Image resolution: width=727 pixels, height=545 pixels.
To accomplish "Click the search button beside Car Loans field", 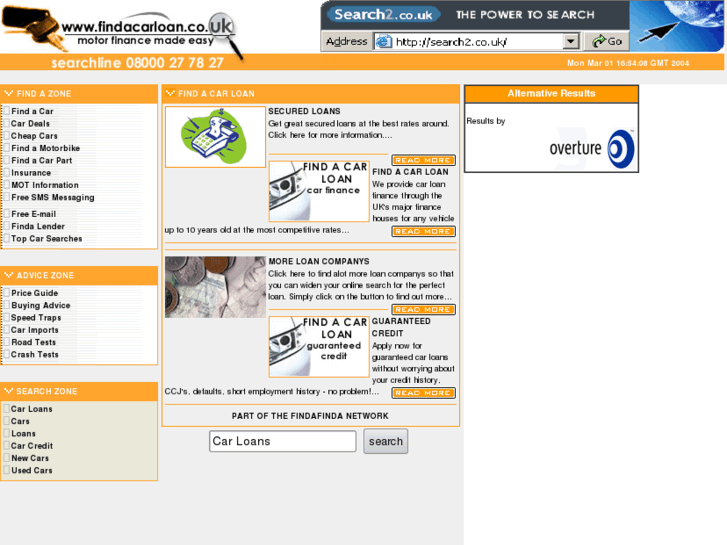I will [386, 441].
